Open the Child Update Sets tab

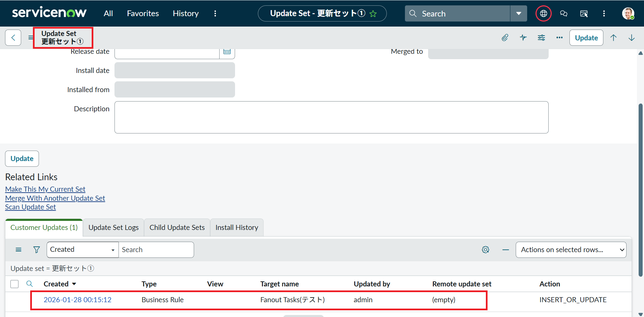click(177, 228)
